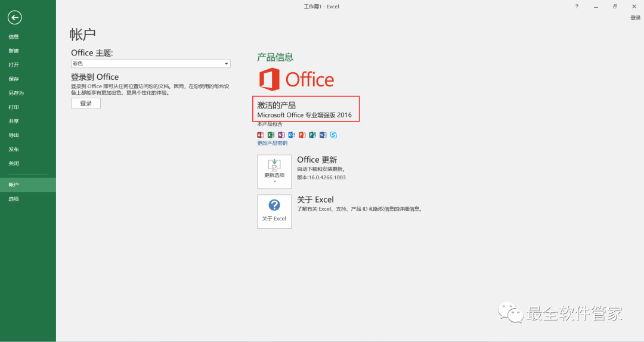Image resolution: width=644 pixels, height=342 pixels.
Task: Click the back arrow to leave Backstage
Action: (15, 18)
